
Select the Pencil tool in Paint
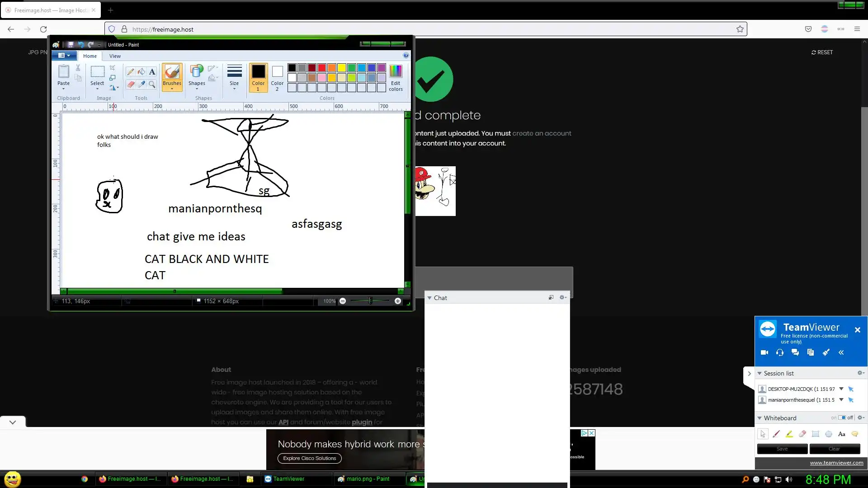130,71
